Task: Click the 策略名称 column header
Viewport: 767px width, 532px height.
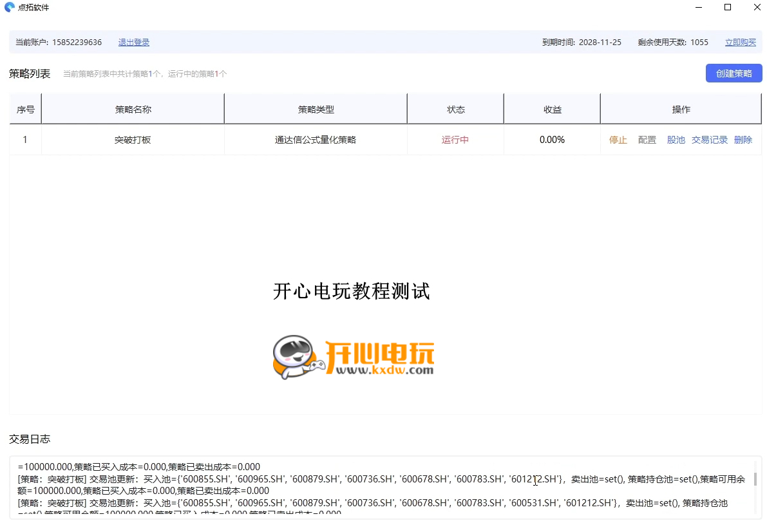Action: pyautogui.click(x=132, y=108)
